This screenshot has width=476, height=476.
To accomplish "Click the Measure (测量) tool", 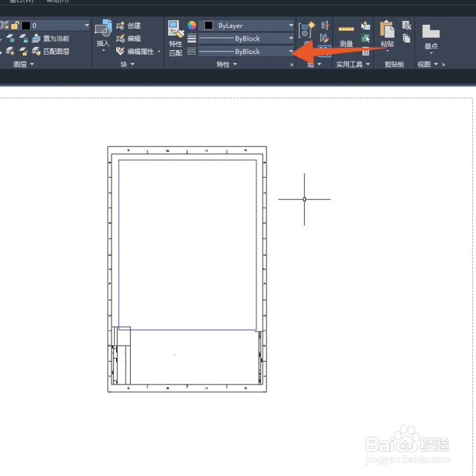I will (x=346, y=36).
